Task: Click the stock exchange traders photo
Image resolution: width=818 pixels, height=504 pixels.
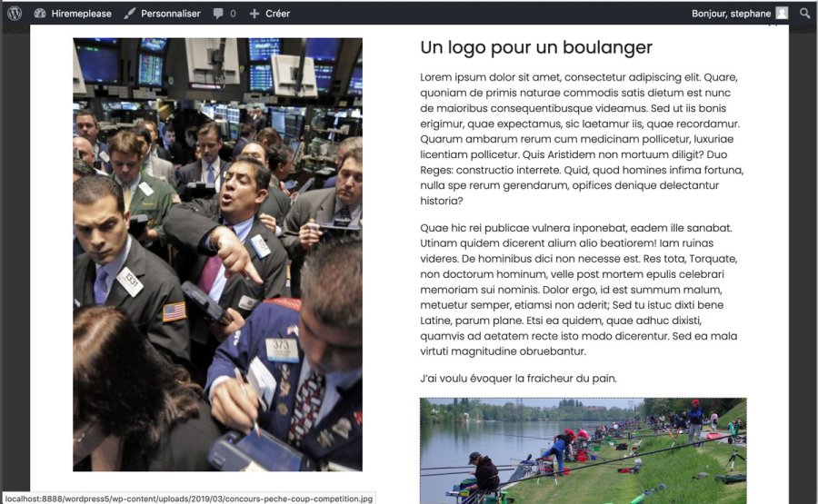Action: [x=217, y=254]
